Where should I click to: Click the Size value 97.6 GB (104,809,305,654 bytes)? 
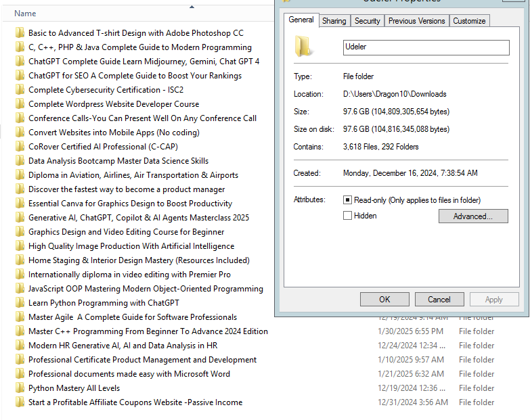(396, 112)
